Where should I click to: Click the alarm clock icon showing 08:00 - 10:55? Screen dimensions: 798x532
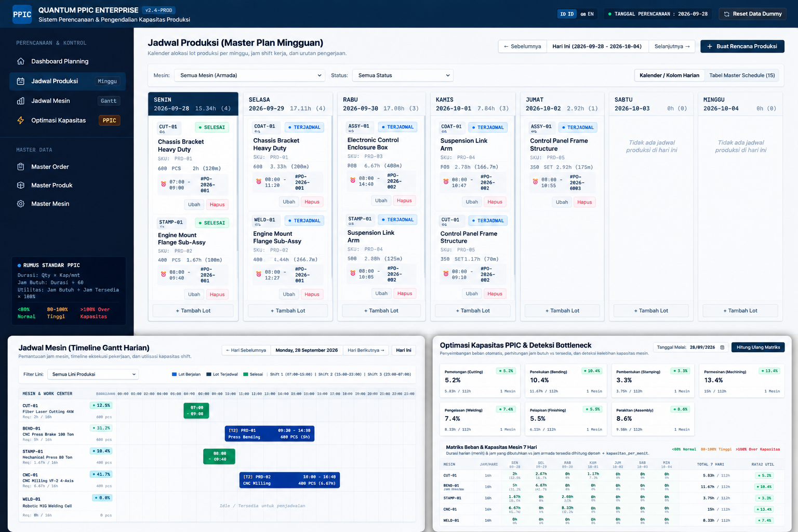535,182
